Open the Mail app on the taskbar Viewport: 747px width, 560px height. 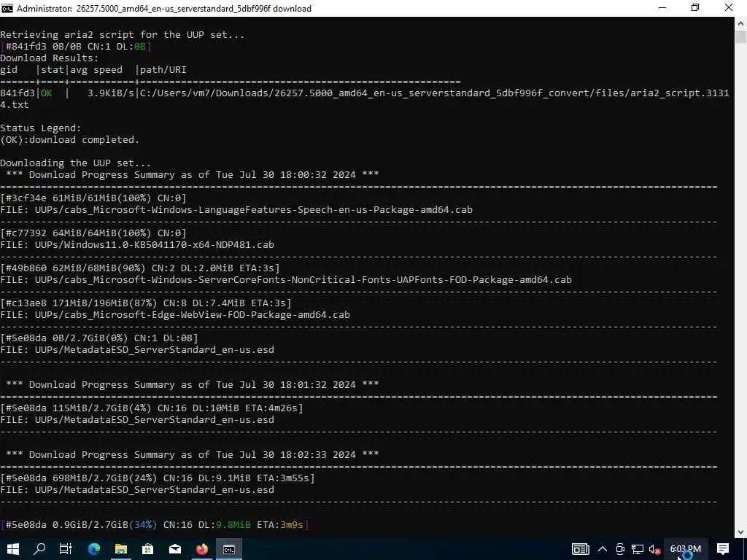click(x=175, y=549)
